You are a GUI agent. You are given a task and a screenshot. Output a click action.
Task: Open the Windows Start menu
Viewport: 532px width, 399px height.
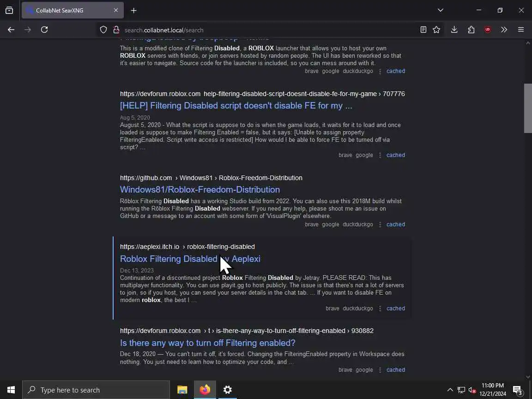click(11, 390)
